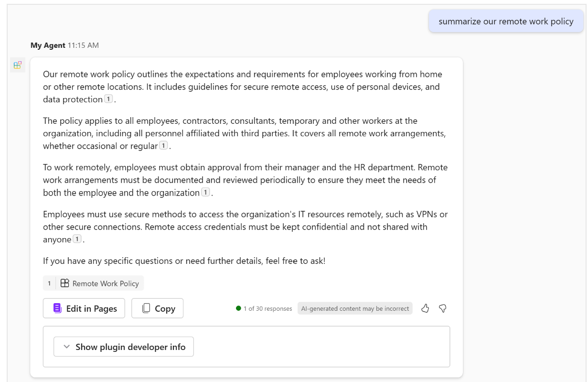Click the My Agent avatar icon
The height and width of the screenshot is (382, 588).
coord(18,65)
